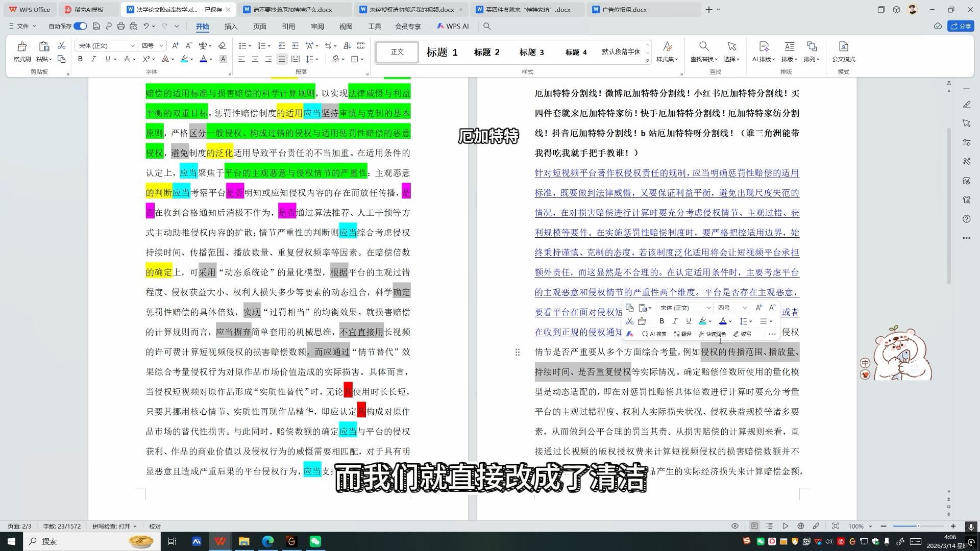Open font size dropdown in floating toolbar
980x551 pixels.
[x=745, y=308]
